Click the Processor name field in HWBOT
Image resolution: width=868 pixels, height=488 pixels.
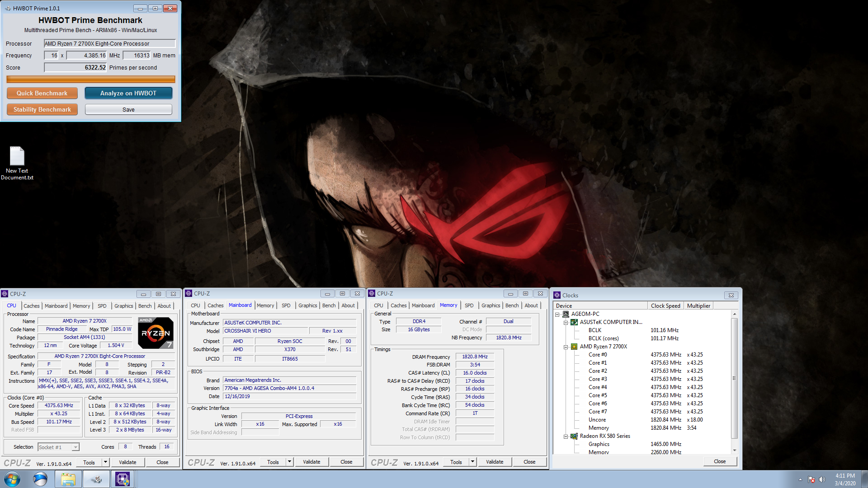coord(110,44)
